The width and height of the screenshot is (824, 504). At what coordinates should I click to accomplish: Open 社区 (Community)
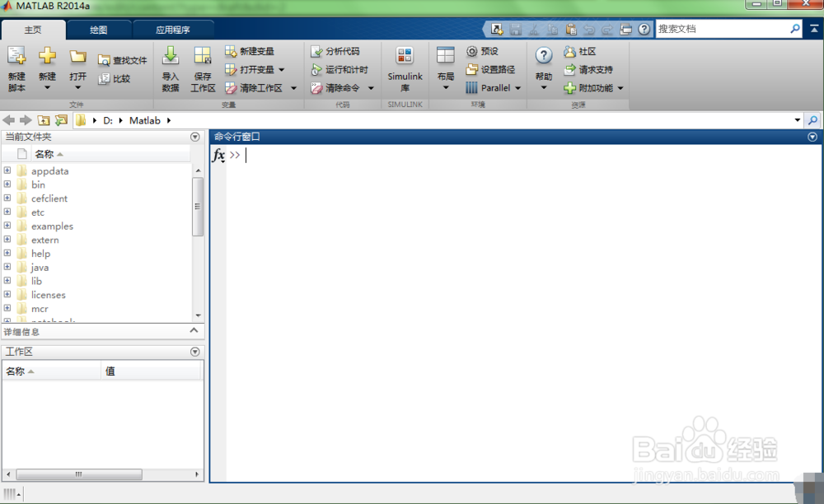tap(579, 51)
